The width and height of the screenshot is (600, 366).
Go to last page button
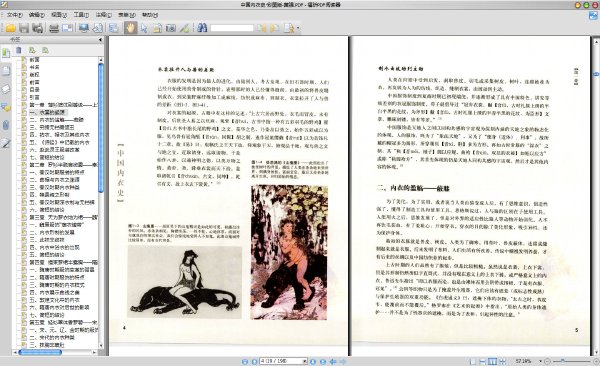pos(323,361)
